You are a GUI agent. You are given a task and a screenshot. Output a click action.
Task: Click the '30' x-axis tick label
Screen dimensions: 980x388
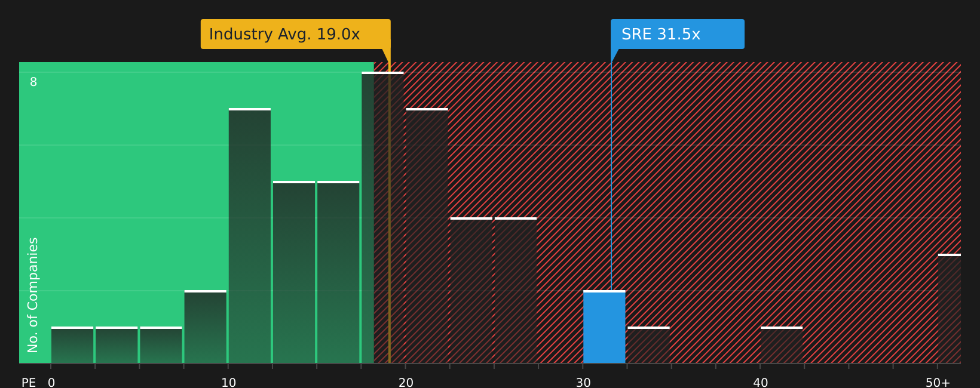pyautogui.click(x=583, y=383)
